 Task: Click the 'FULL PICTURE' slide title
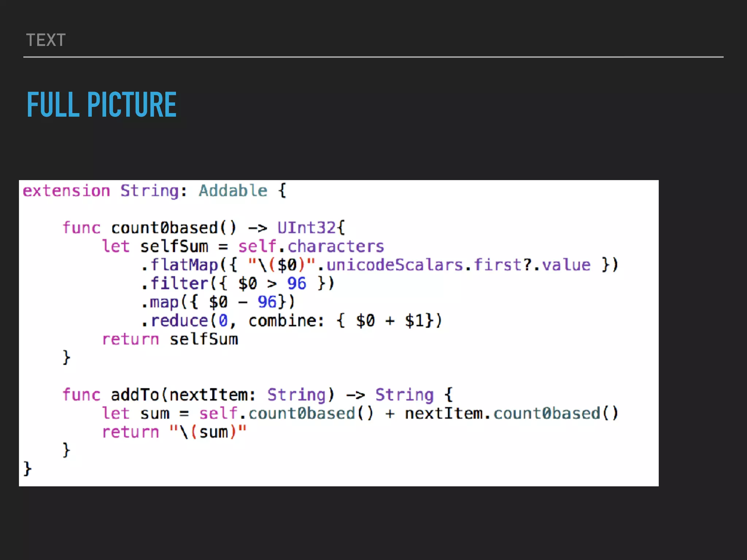(102, 105)
